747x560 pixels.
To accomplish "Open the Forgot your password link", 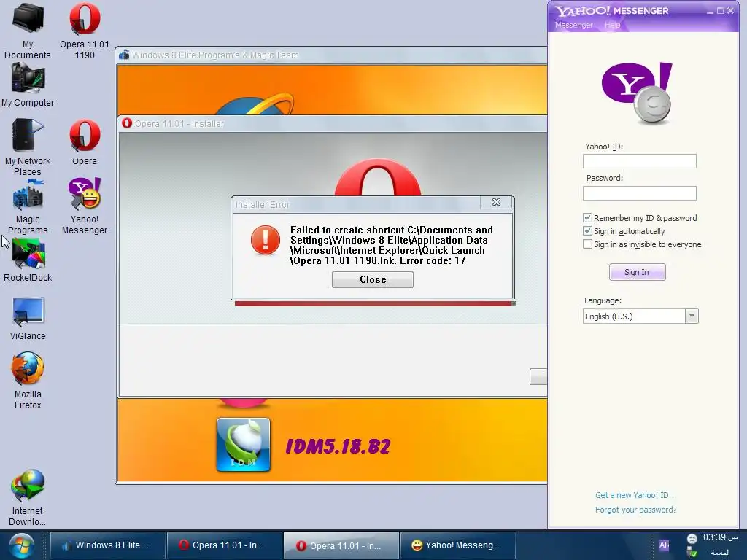I will [x=635, y=510].
